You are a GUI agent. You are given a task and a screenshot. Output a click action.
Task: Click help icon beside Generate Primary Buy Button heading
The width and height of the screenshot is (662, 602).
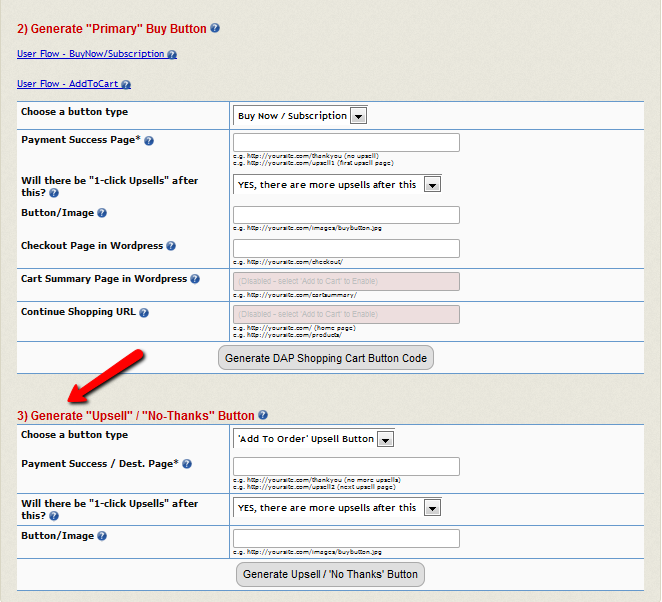pyautogui.click(x=216, y=29)
